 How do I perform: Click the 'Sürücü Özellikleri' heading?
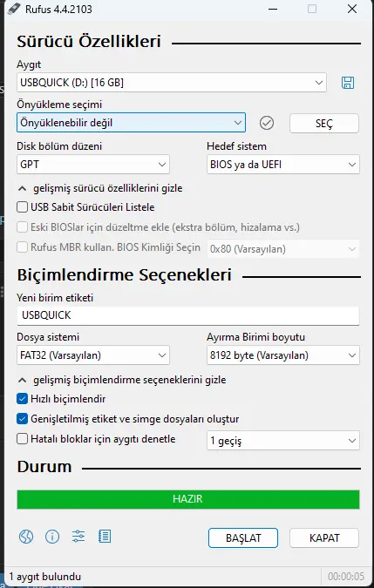[x=89, y=41]
